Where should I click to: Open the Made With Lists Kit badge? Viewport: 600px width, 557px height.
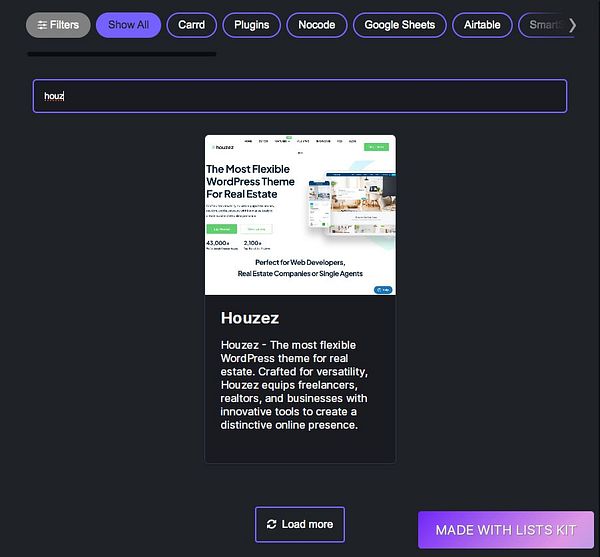coord(506,530)
